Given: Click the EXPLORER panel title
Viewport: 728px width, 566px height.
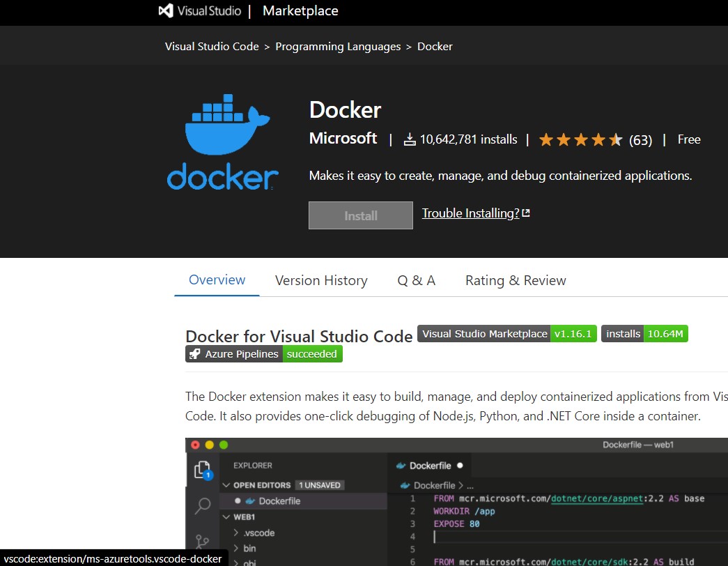Looking at the screenshot, I should (253, 465).
